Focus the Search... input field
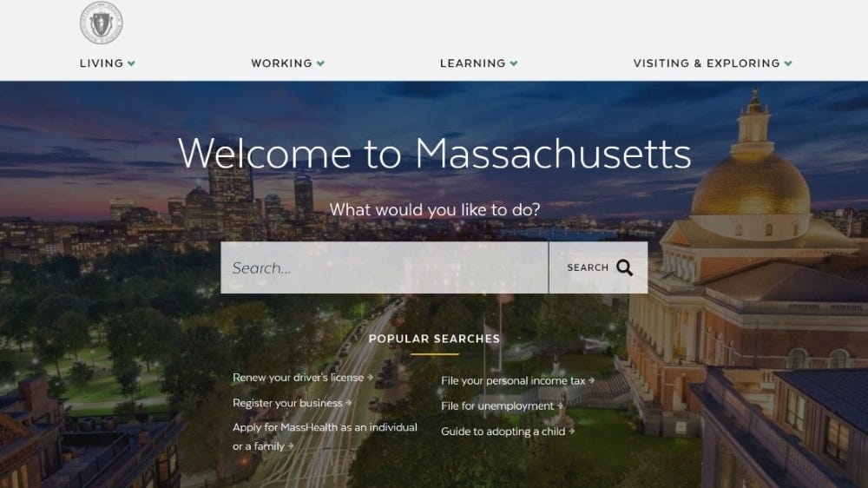 point(385,267)
